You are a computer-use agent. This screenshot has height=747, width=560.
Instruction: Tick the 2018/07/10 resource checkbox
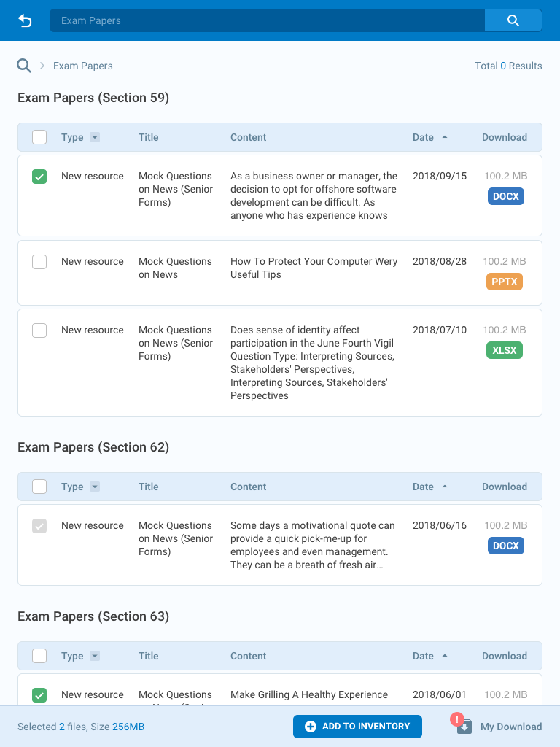[39, 330]
